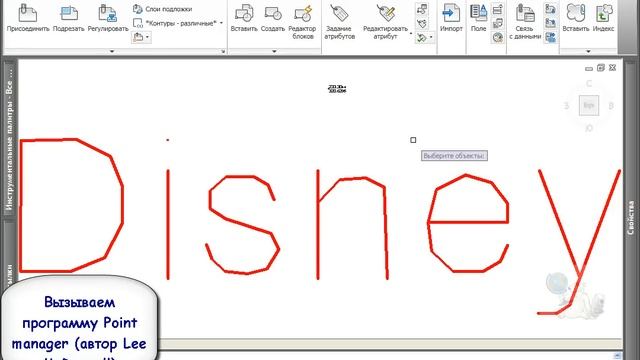This screenshot has width=640, height=360.
Task: Minimize the drawing window
Action: 589,68
